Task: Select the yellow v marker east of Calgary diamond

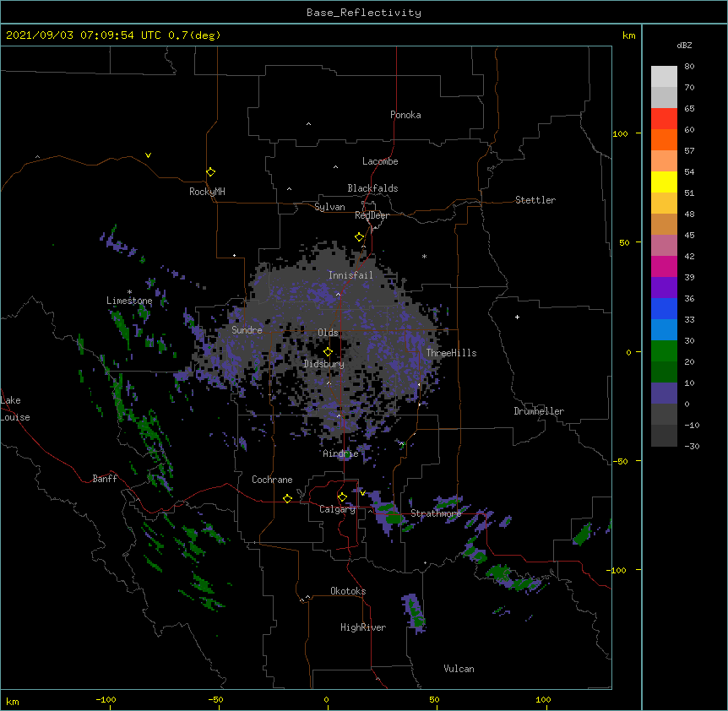Action: pyautogui.click(x=362, y=492)
